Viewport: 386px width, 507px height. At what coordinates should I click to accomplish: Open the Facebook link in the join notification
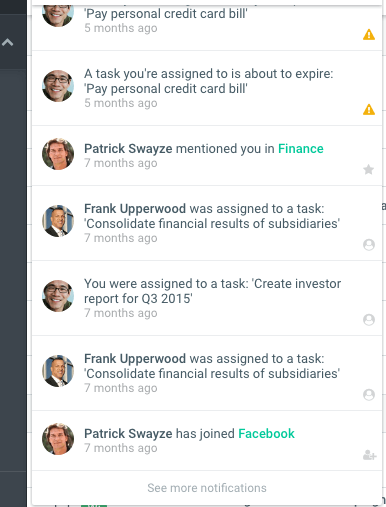coord(266,434)
